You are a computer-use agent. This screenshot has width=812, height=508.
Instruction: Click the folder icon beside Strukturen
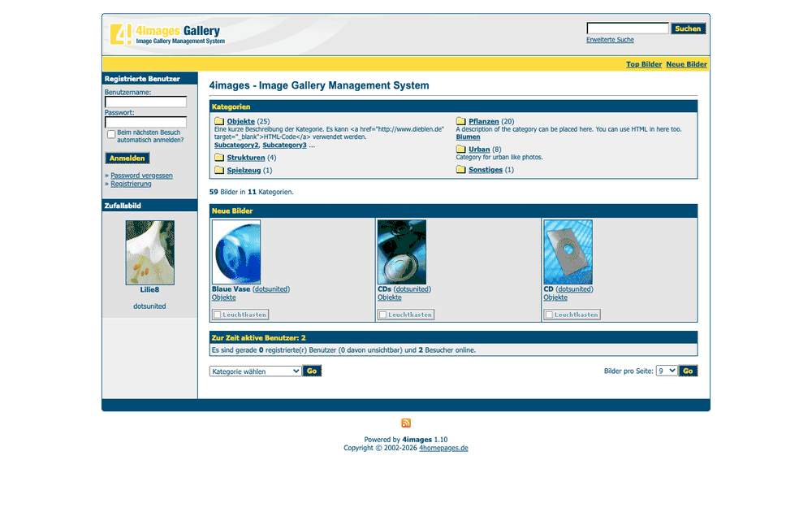[219, 158]
